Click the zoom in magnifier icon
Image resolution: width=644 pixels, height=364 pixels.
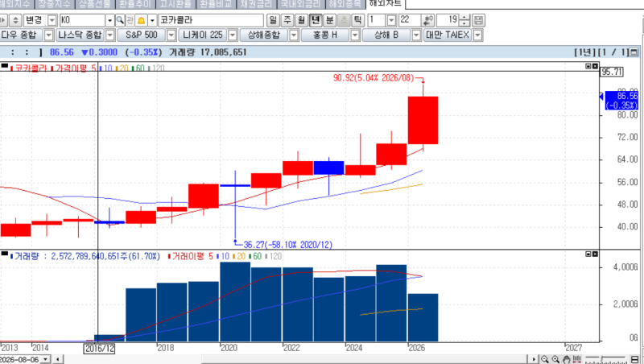click(555, 359)
